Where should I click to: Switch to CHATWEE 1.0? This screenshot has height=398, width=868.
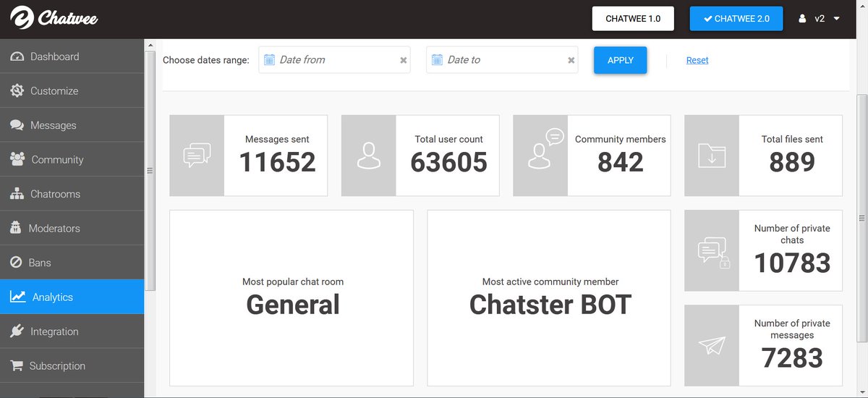[x=633, y=19]
